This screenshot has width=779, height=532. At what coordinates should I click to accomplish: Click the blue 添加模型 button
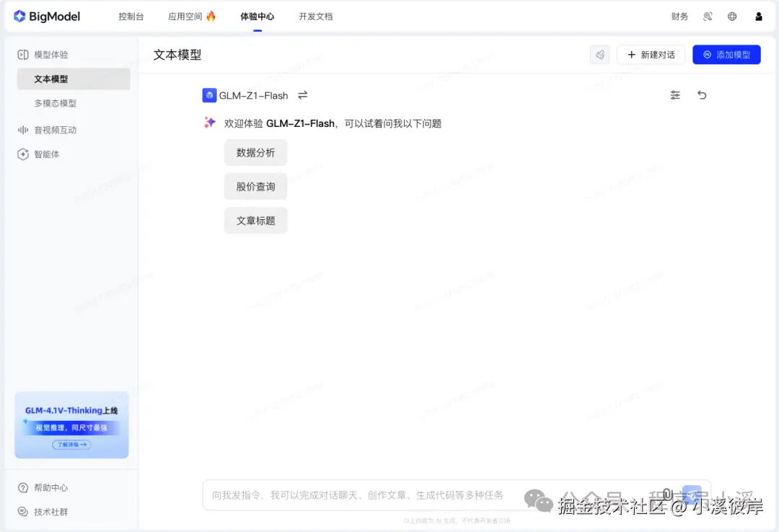pos(726,54)
